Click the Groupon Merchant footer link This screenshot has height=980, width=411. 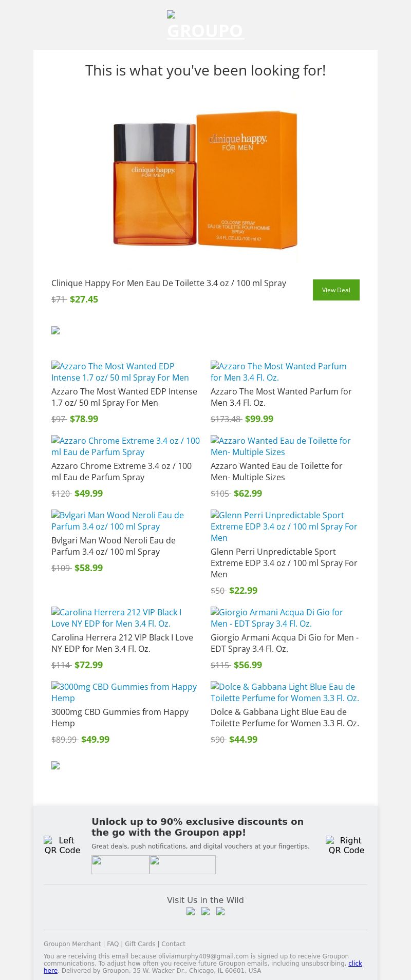point(72,944)
